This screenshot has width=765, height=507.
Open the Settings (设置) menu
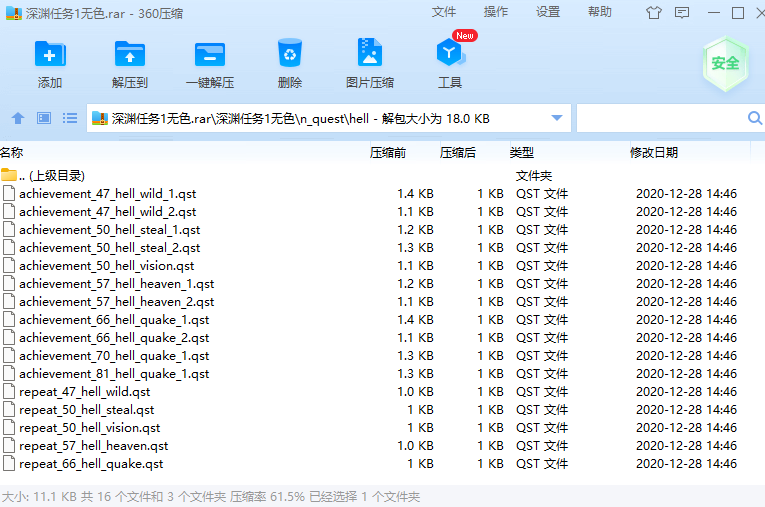click(x=548, y=12)
